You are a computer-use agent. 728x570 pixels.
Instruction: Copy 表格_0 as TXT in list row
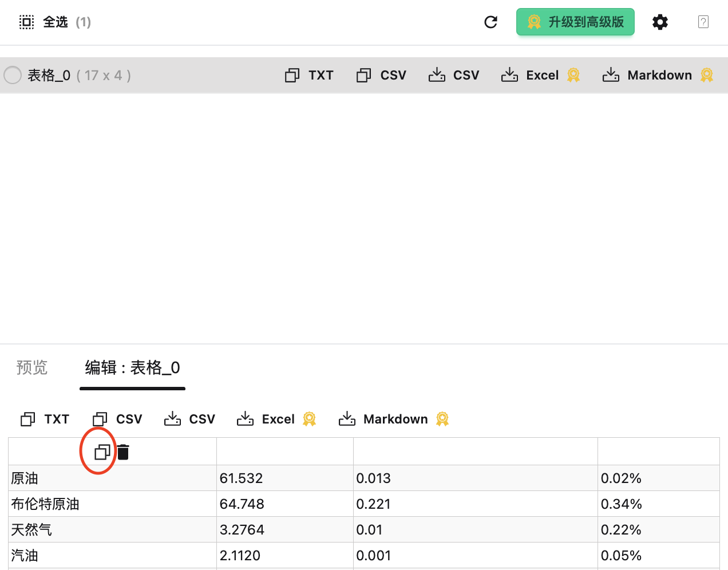(309, 75)
